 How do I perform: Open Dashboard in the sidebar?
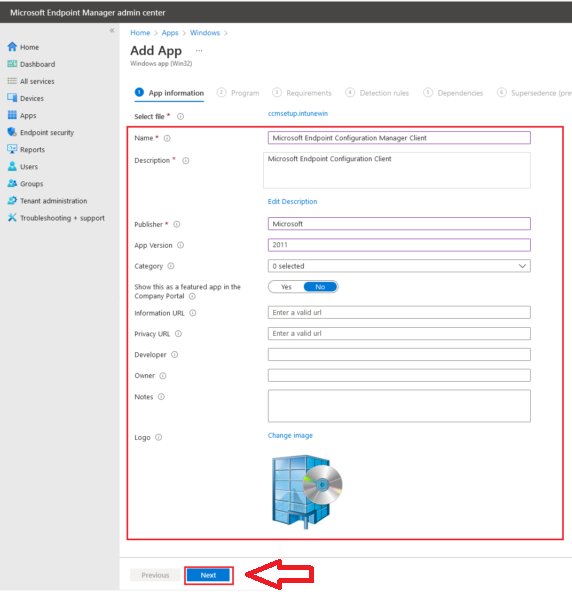coord(31,64)
